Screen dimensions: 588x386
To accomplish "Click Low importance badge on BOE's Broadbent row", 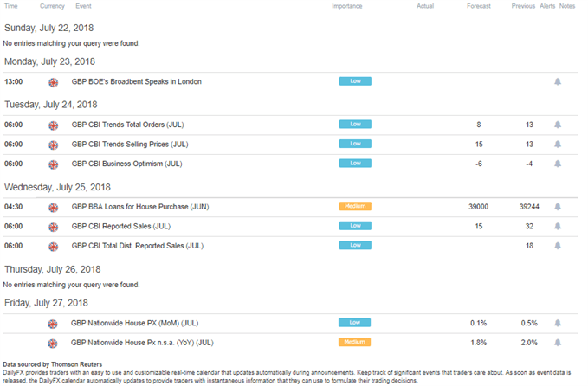I will point(355,81).
